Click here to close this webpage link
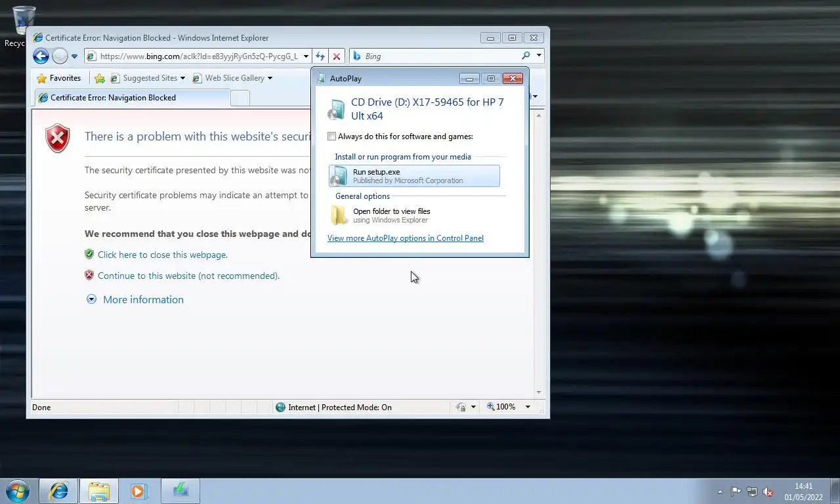Image resolution: width=840 pixels, height=504 pixels. point(163,255)
